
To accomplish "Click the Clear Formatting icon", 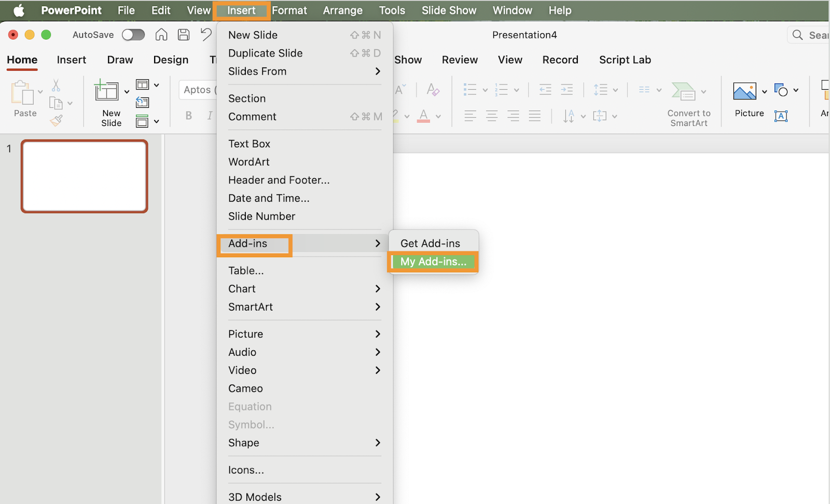I will (x=433, y=90).
